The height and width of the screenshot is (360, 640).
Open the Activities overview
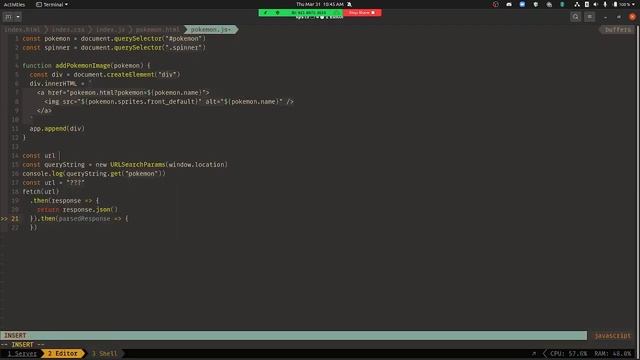click(x=14, y=4)
